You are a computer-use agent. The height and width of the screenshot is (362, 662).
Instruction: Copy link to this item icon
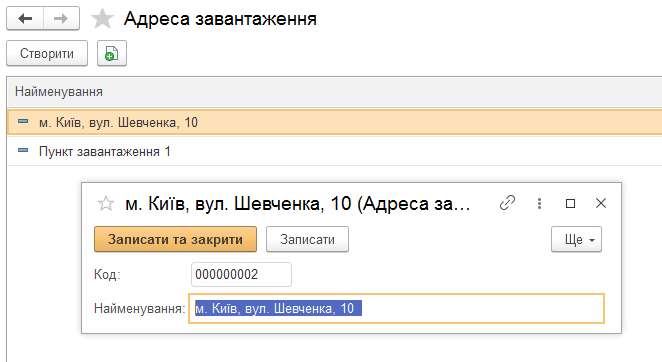tap(507, 203)
